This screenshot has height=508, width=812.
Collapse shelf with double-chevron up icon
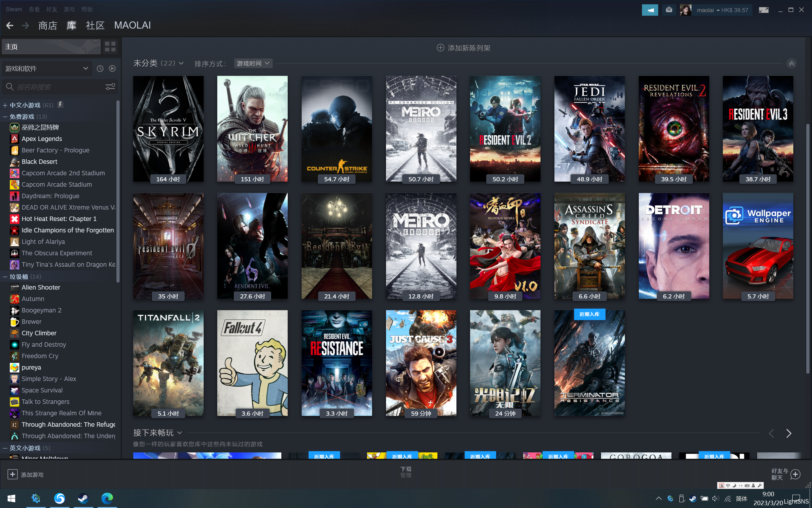click(791, 63)
